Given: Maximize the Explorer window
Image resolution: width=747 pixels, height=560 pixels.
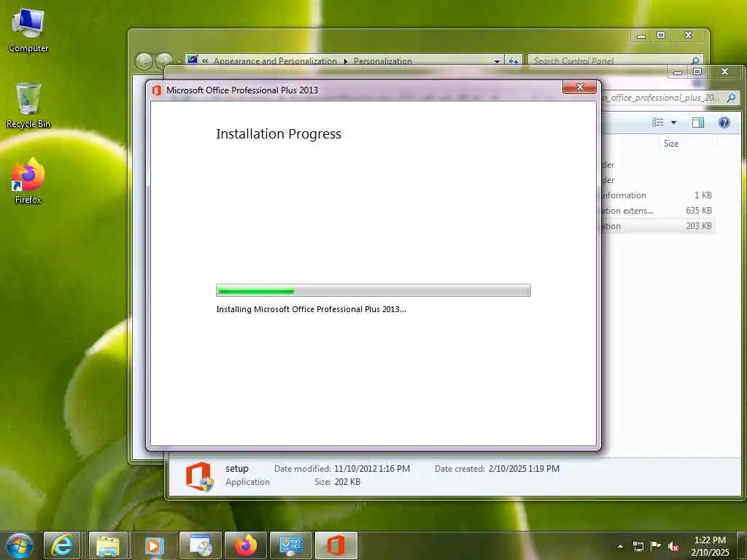Looking at the screenshot, I should click(697, 71).
